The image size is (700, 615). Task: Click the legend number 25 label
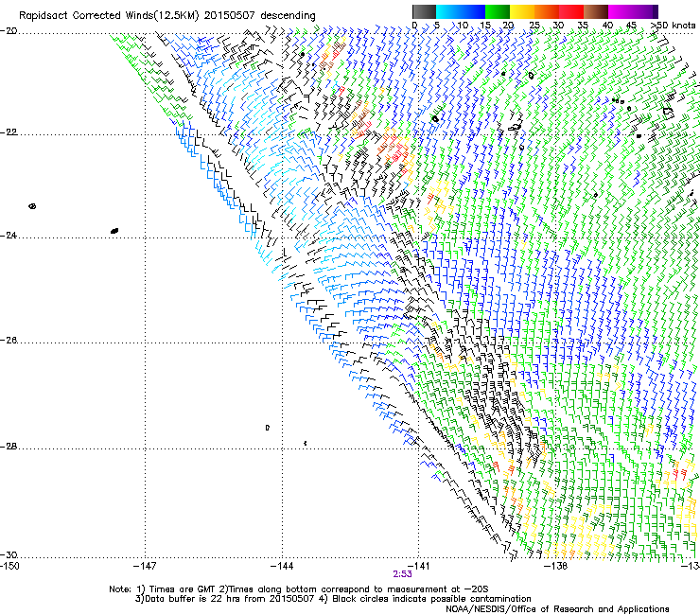click(x=534, y=26)
